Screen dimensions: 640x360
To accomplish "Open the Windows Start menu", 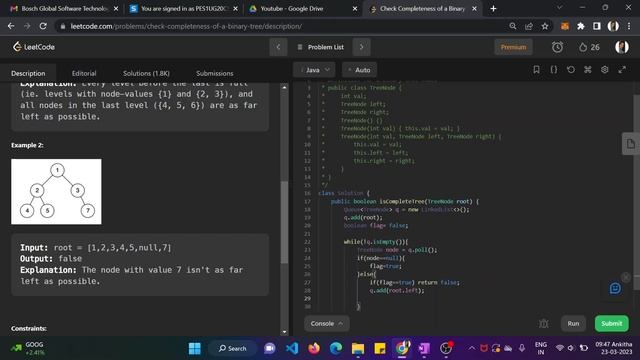I will 195,349.
